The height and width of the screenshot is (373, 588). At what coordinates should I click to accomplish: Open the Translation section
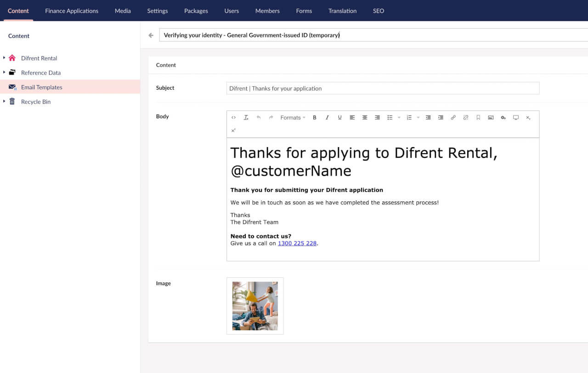point(342,11)
